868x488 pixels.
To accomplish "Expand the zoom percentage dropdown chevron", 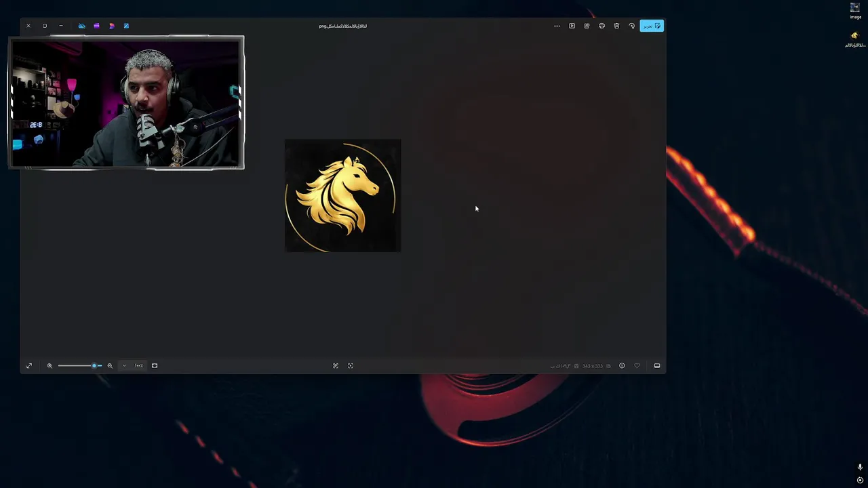I will click(x=124, y=365).
